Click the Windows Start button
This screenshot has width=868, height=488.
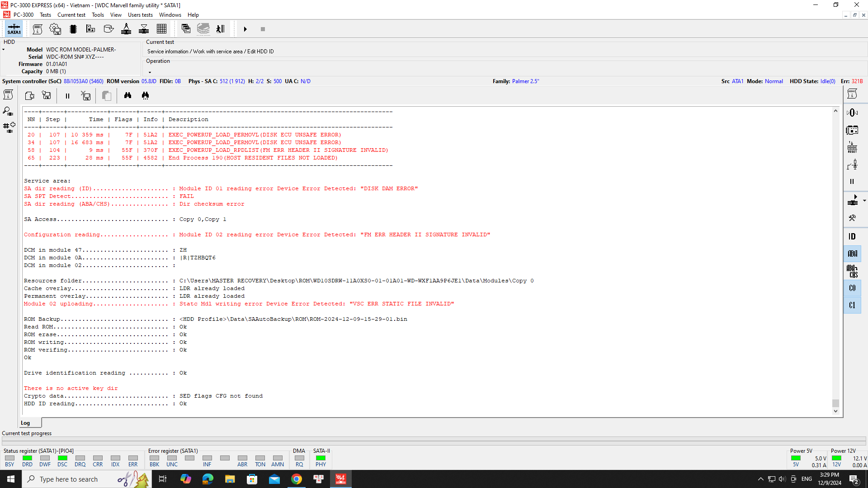(x=11, y=479)
